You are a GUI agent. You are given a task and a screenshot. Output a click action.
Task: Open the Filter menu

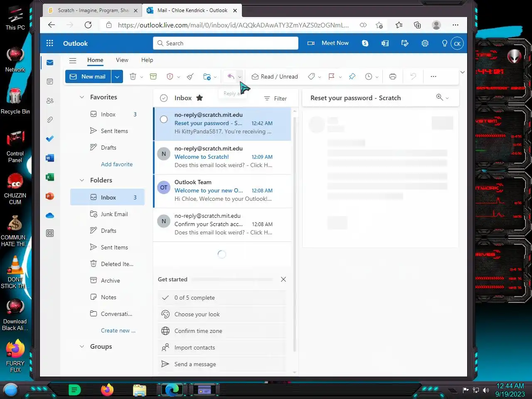(275, 99)
